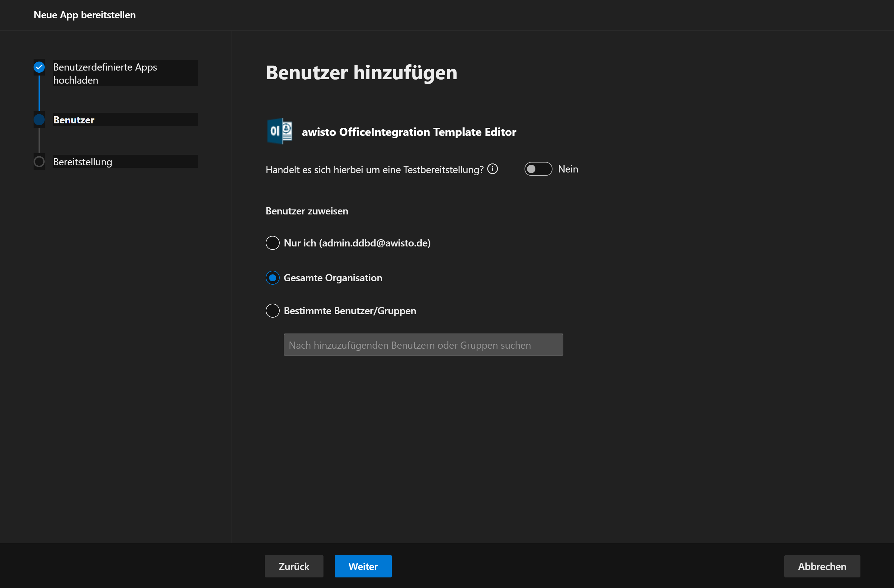The image size is (894, 588).
Task: Click the Neue App bereitstellen header text
Action: click(x=85, y=15)
